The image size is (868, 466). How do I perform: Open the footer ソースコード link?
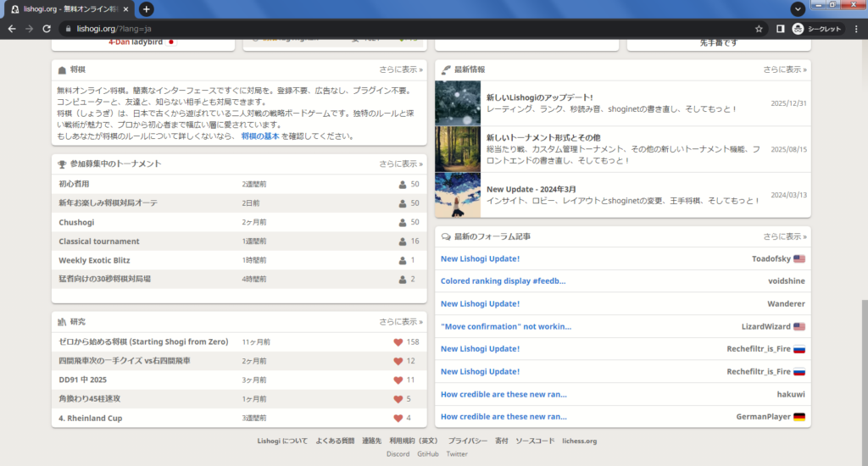(535, 441)
